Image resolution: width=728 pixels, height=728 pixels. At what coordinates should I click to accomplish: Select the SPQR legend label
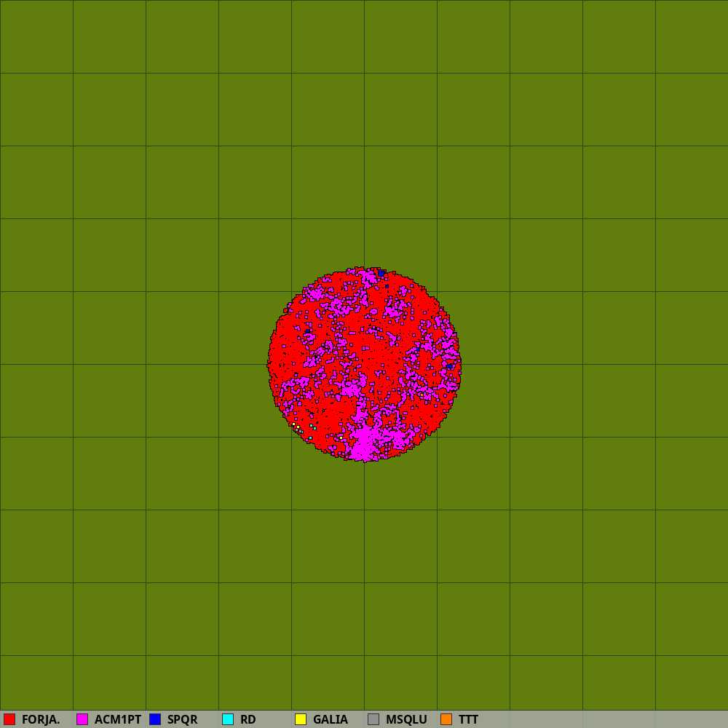click(183, 719)
